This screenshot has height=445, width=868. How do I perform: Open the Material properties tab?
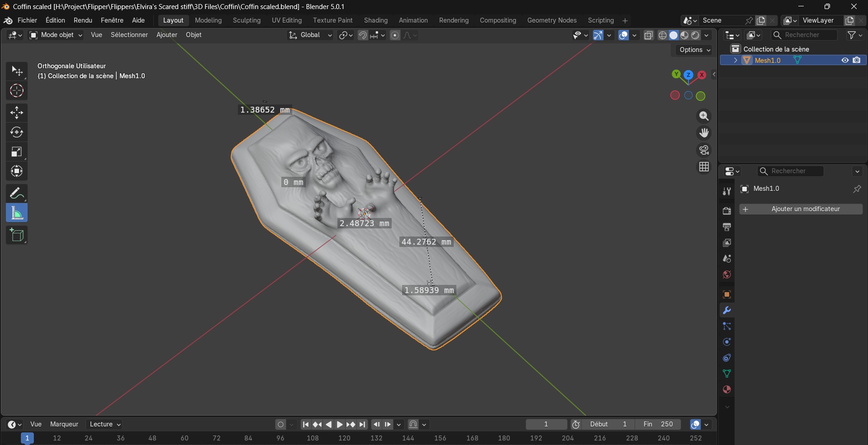coord(727,390)
